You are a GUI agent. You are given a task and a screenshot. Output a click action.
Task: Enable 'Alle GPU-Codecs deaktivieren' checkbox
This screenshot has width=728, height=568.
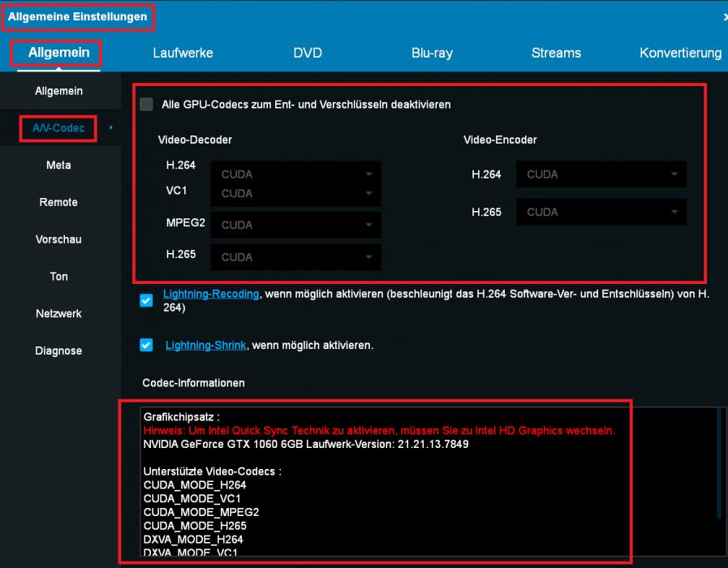pyautogui.click(x=146, y=104)
